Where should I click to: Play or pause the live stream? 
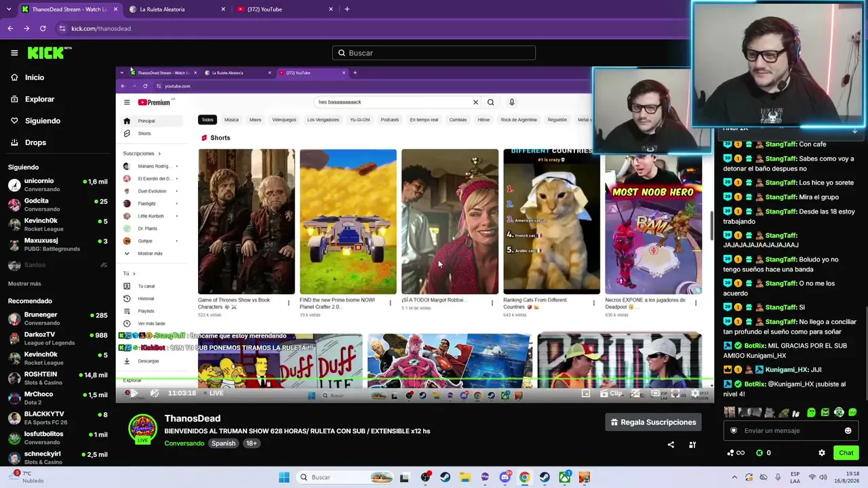point(134,393)
